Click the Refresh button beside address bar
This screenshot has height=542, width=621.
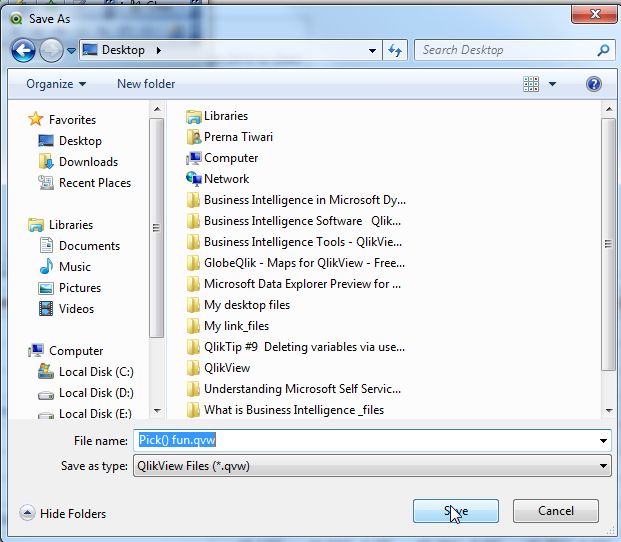point(395,50)
